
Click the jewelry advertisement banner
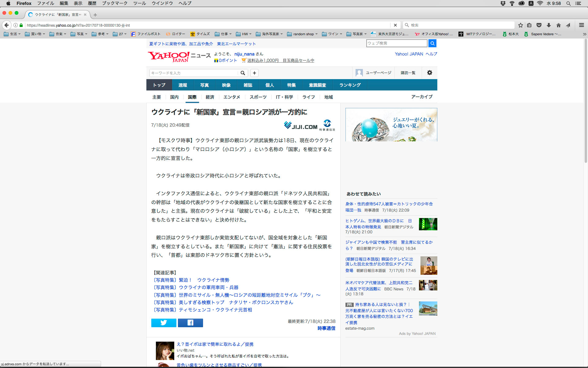coord(391,125)
